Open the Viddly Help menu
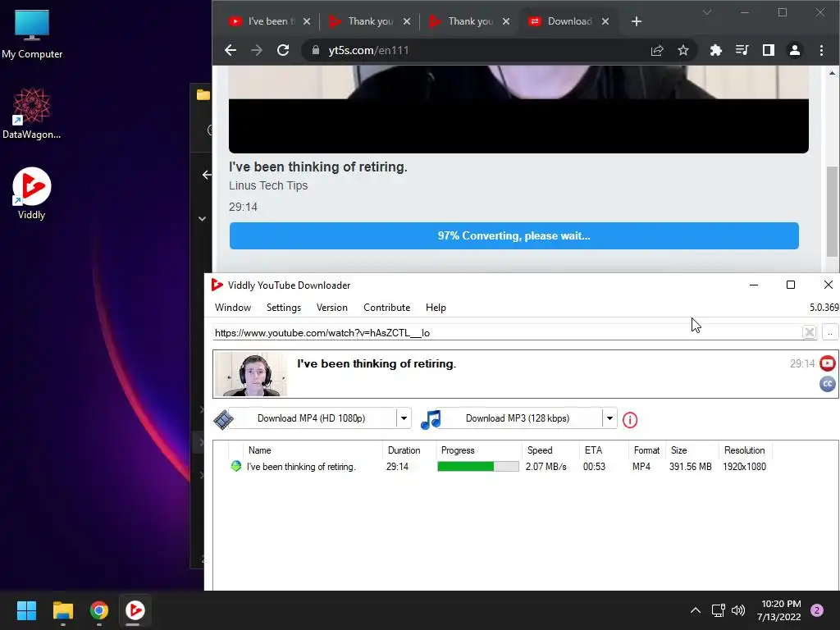The height and width of the screenshot is (630, 840). click(x=436, y=308)
